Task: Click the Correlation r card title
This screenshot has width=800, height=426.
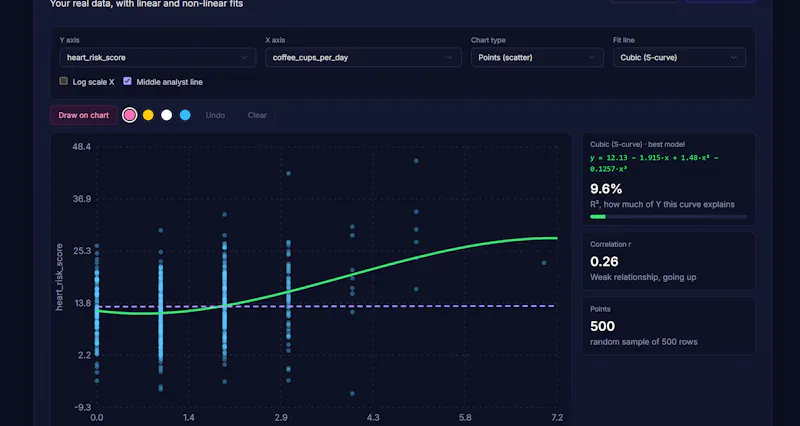Action: pyautogui.click(x=611, y=244)
